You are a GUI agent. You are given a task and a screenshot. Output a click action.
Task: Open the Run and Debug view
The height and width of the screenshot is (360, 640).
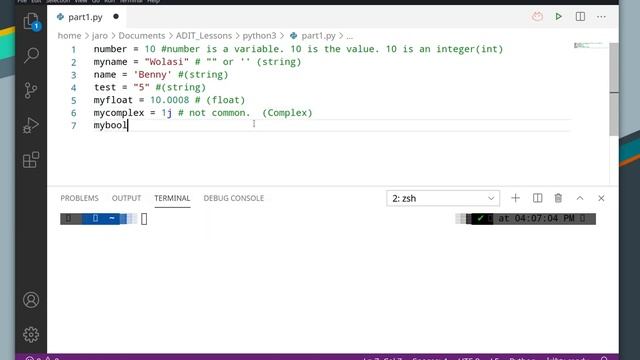[x=31, y=125]
